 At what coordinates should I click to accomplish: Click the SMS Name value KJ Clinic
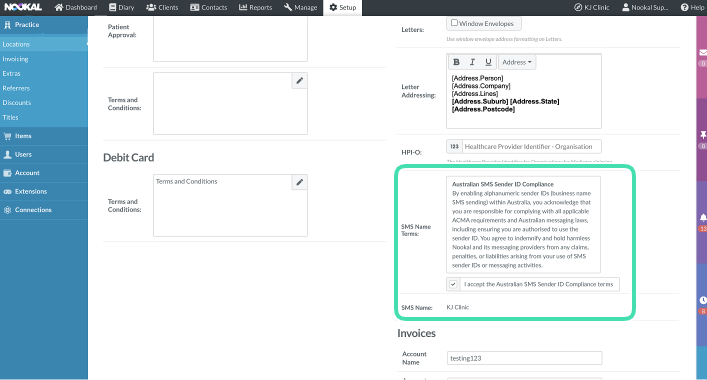458,307
